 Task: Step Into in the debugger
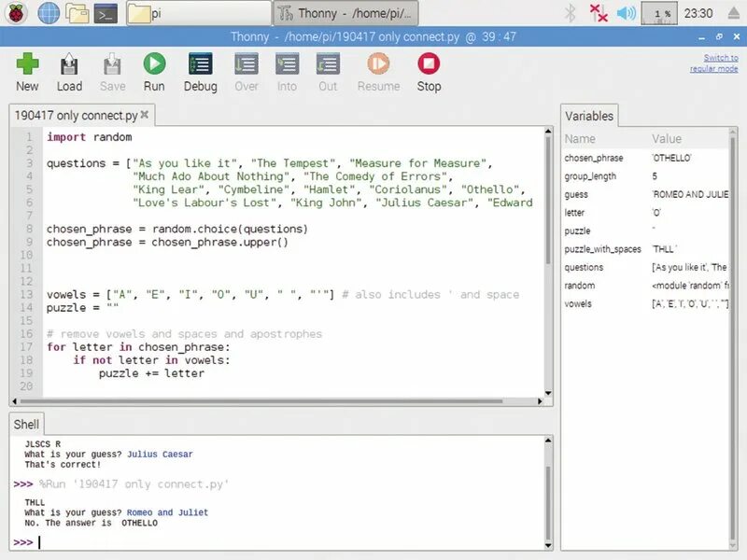click(x=287, y=73)
